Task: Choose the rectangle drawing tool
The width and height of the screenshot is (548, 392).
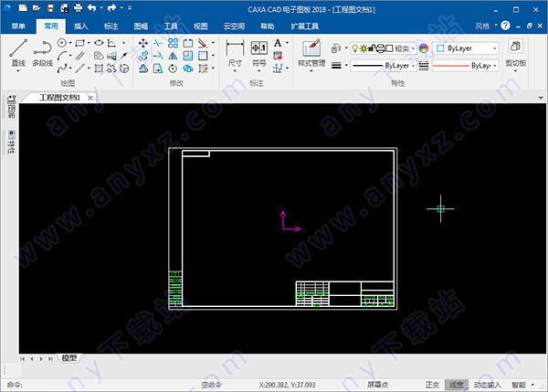Action: 80,43
